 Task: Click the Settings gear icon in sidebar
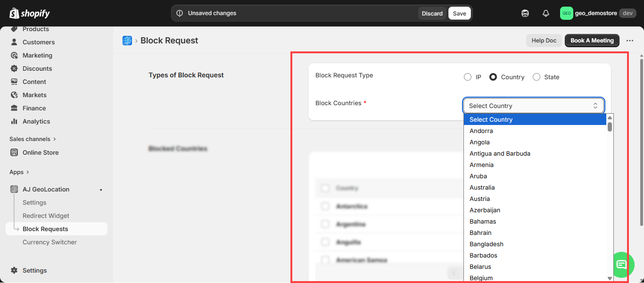14,270
